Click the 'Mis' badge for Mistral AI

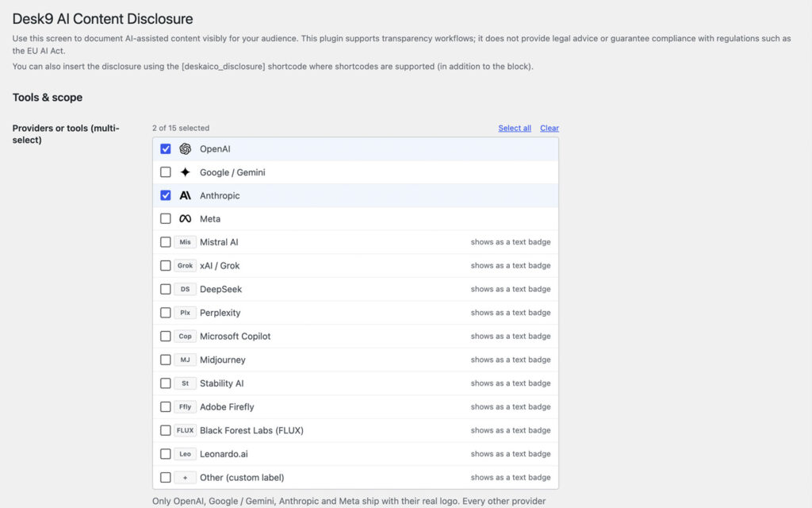coord(185,242)
